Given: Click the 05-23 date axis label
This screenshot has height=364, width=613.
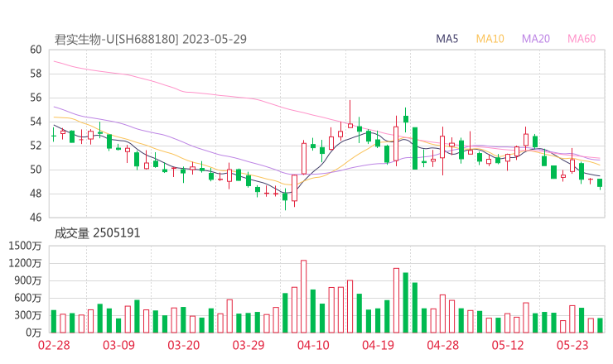Looking at the screenshot, I should click(572, 345).
